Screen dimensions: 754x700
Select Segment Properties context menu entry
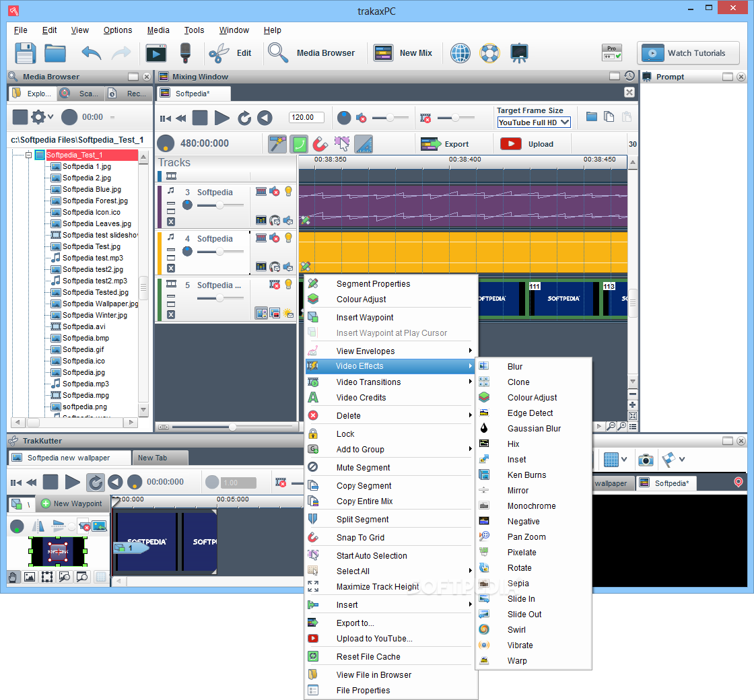pyautogui.click(x=390, y=283)
